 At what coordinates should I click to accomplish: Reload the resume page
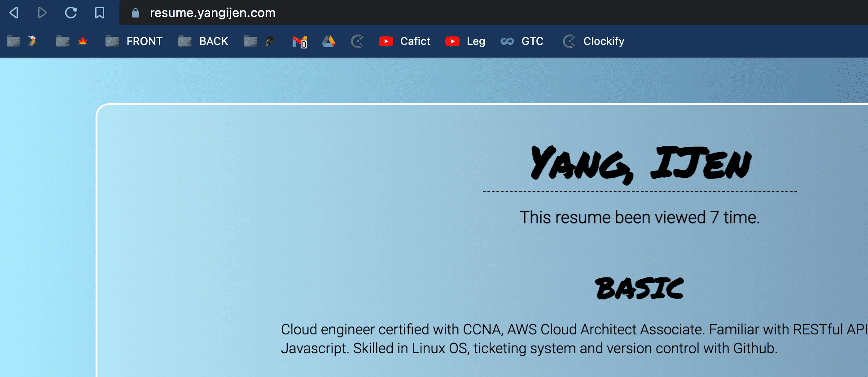click(x=71, y=13)
